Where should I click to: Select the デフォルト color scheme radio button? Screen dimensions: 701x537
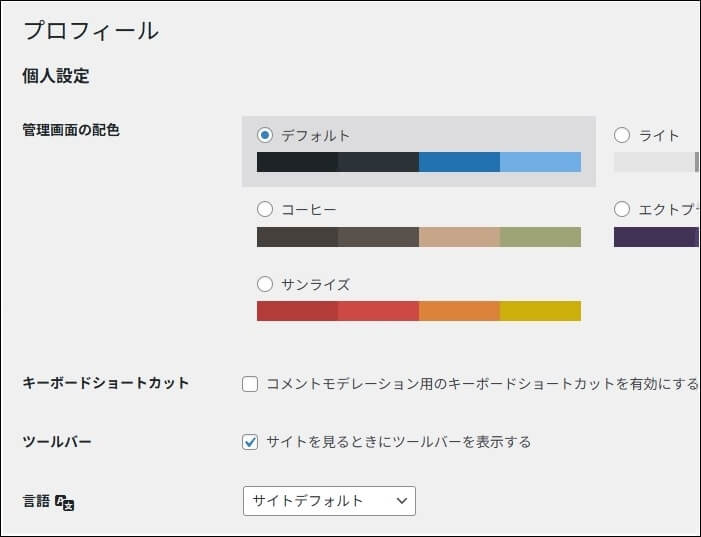click(265, 135)
